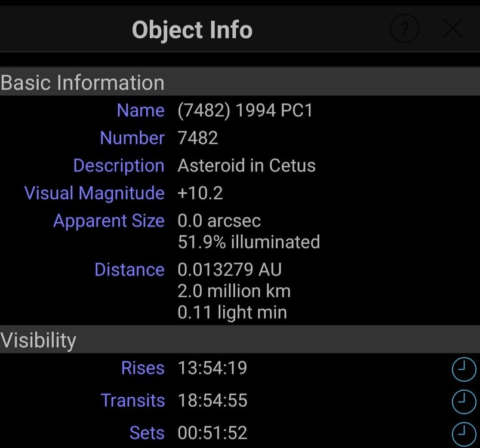Tap the Transits label
Screen dimensions: 480x448
133,400
